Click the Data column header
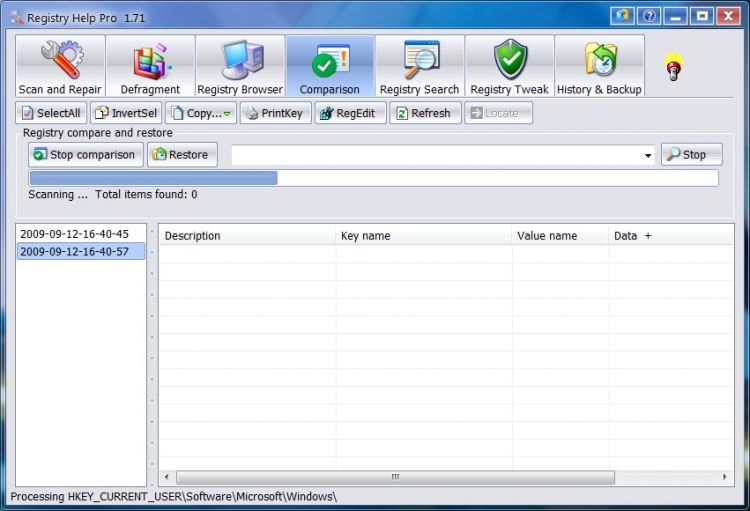The width and height of the screenshot is (750, 511). tap(671, 235)
